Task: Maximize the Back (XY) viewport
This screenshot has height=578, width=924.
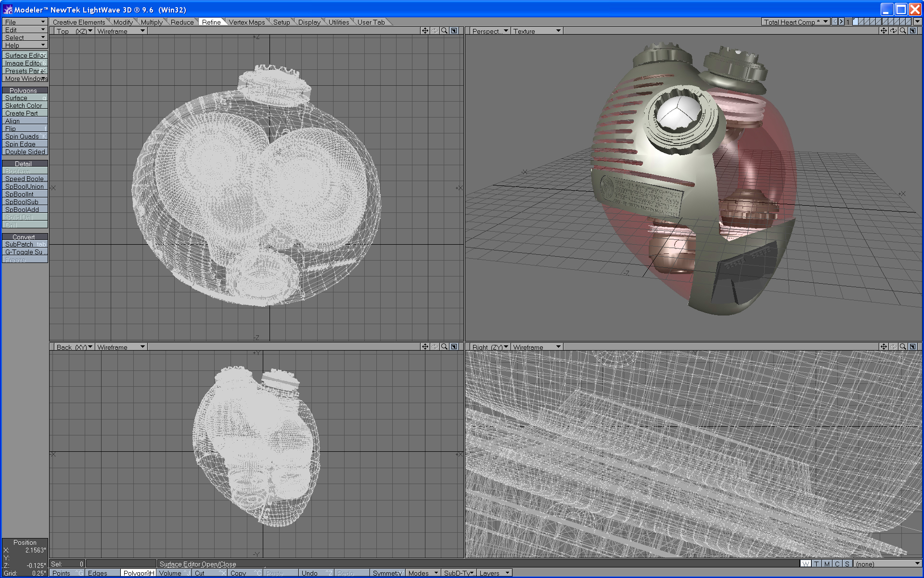Action: pos(454,347)
